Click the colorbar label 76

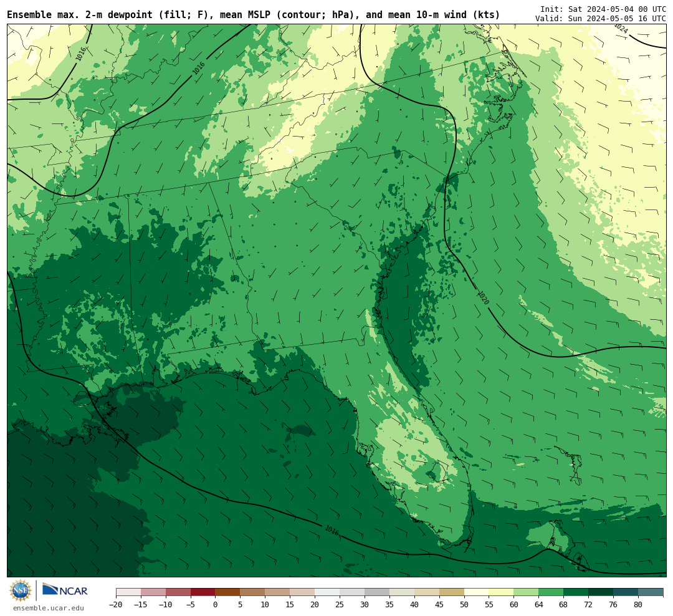(x=614, y=605)
